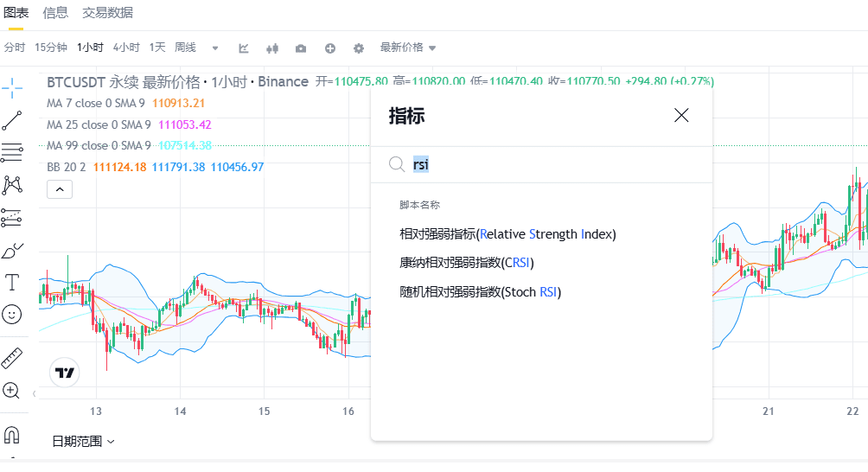Image resolution: width=868 pixels, height=472 pixels.
Task: Open chart settings gear icon
Action: coord(359,48)
